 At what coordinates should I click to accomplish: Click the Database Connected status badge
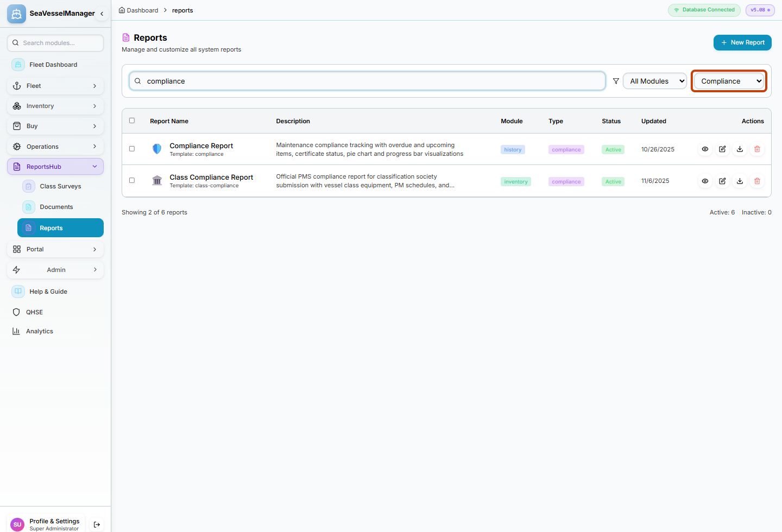click(x=704, y=10)
